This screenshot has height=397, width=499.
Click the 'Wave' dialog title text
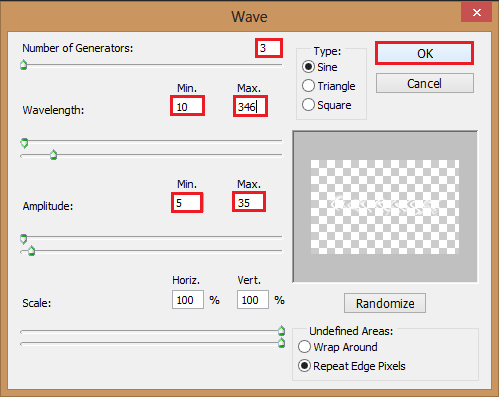click(249, 17)
